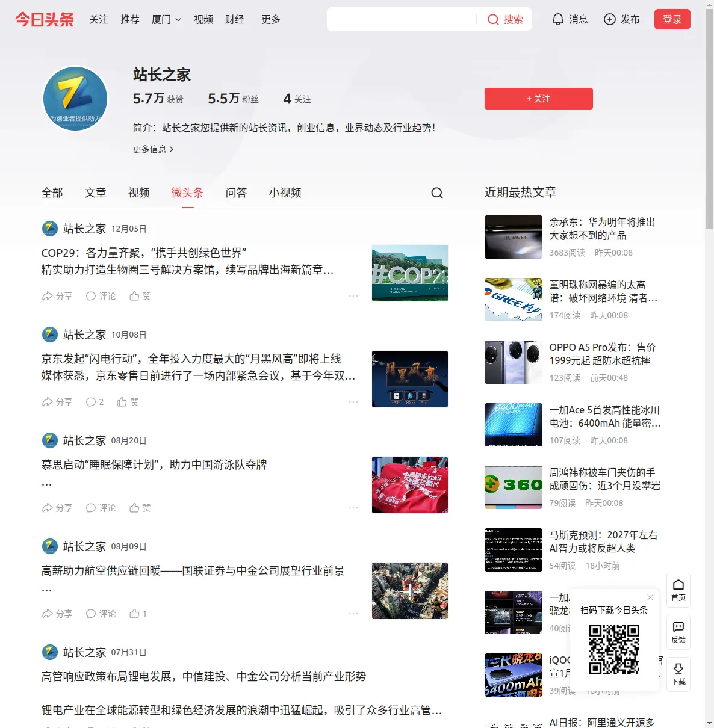The height and width of the screenshot is (728, 714).
Task: Switch to the 视频 profile tab
Action: [x=139, y=193]
